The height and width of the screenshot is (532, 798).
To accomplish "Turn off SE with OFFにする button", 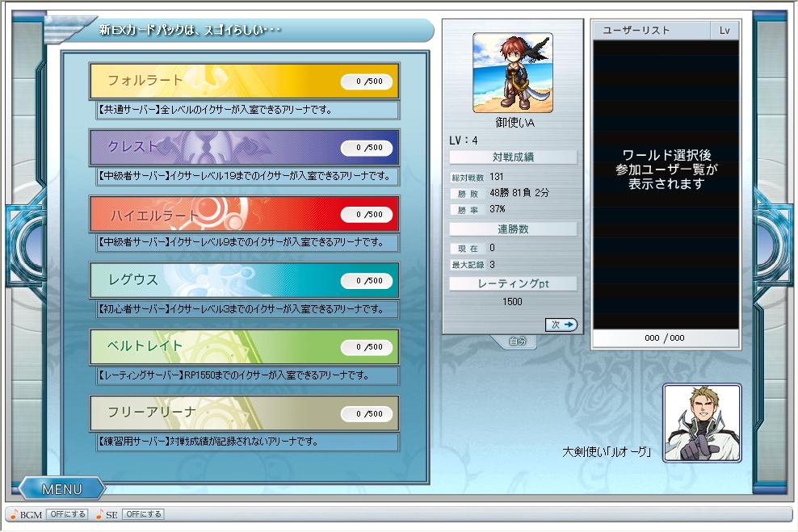I will (x=143, y=514).
